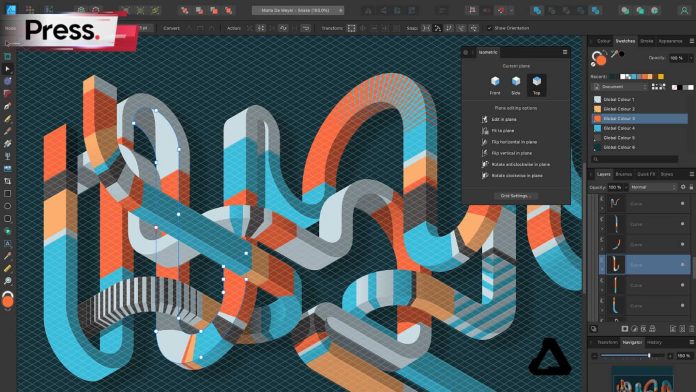Switch to the Quick FX tab
Viewport: 696px width, 392px height.
pyautogui.click(x=646, y=174)
